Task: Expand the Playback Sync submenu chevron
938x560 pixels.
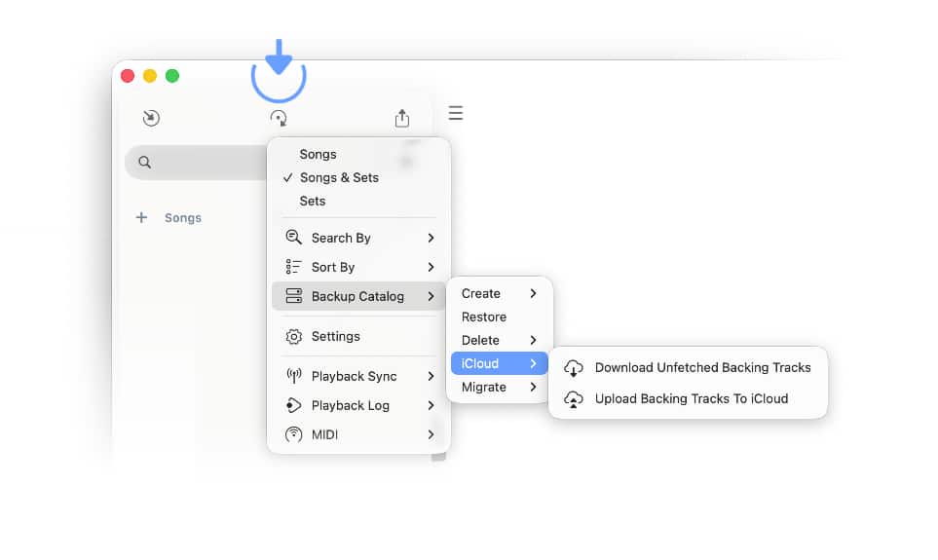Action: pyautogui.click(x=431, y=376)
